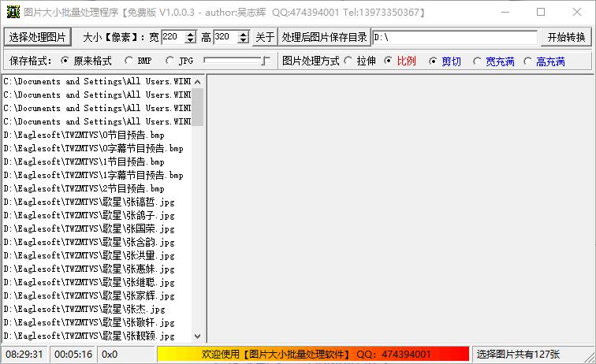This screenshot has width=596, height=364.
Task: Click the save directory field D:\
Action: tap(455, 37)
